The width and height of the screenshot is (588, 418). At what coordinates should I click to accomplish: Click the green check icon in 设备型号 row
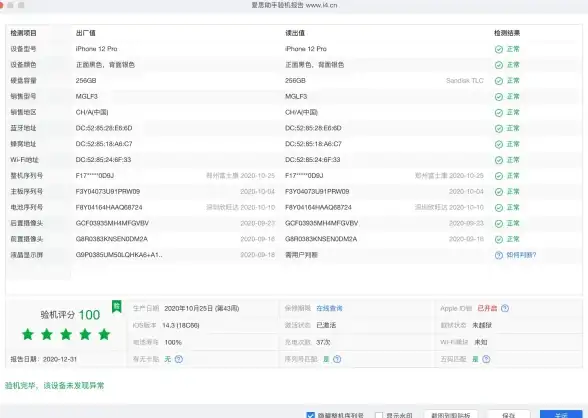(x=498, y=49)
